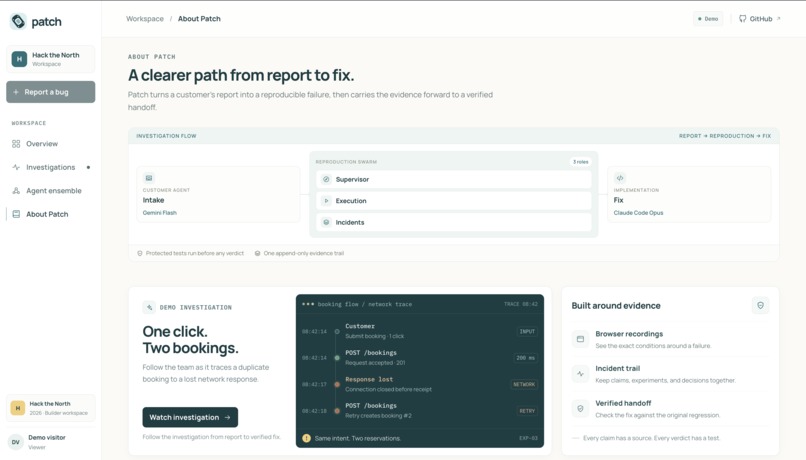Select the Customer Agent Intake card

pos(218,194)
